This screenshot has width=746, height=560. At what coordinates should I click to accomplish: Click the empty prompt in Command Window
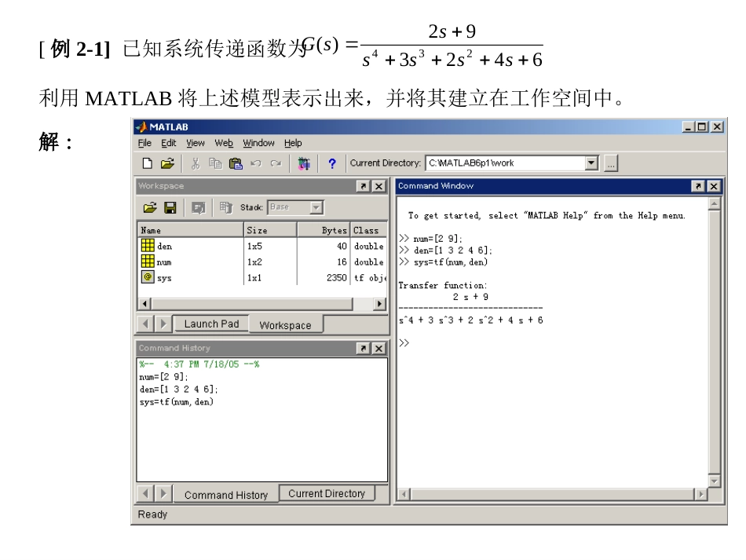404,342
